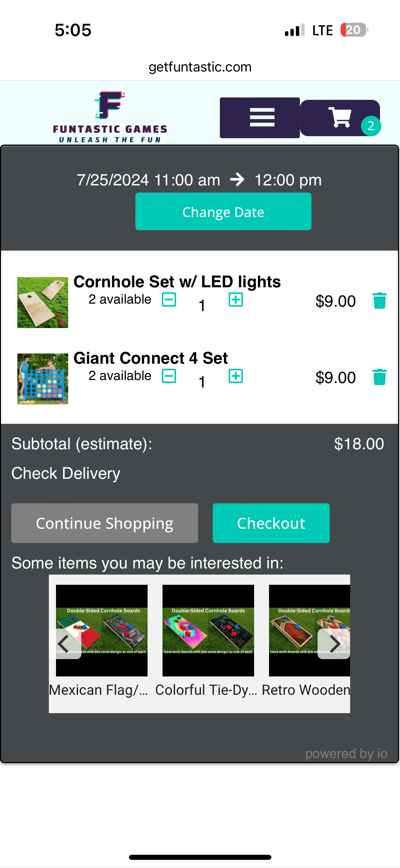Screen dimensions: 400x868
Task: Delete Cornhole Set with trash icon
Action: [x=379, y=301]
